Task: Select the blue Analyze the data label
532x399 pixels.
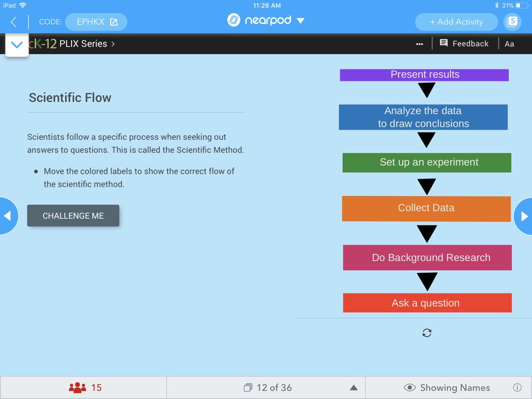Action: click(423, 117)
